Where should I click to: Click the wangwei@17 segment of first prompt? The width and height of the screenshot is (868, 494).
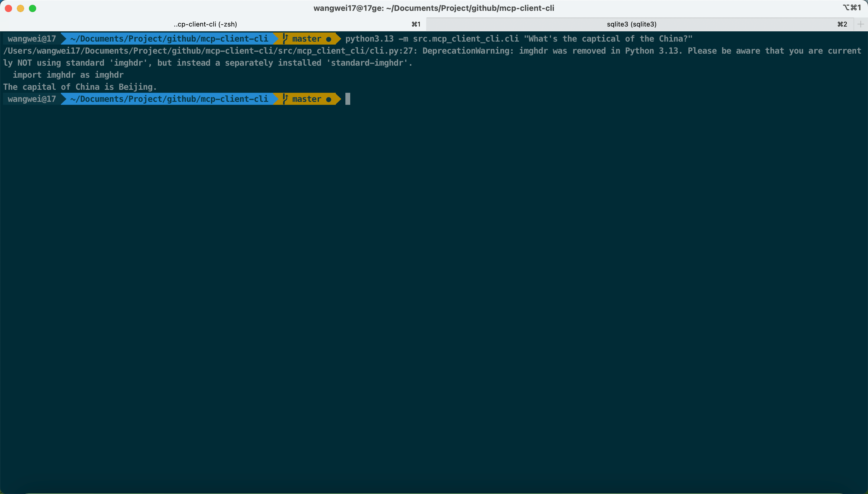[x=32, y=39]
